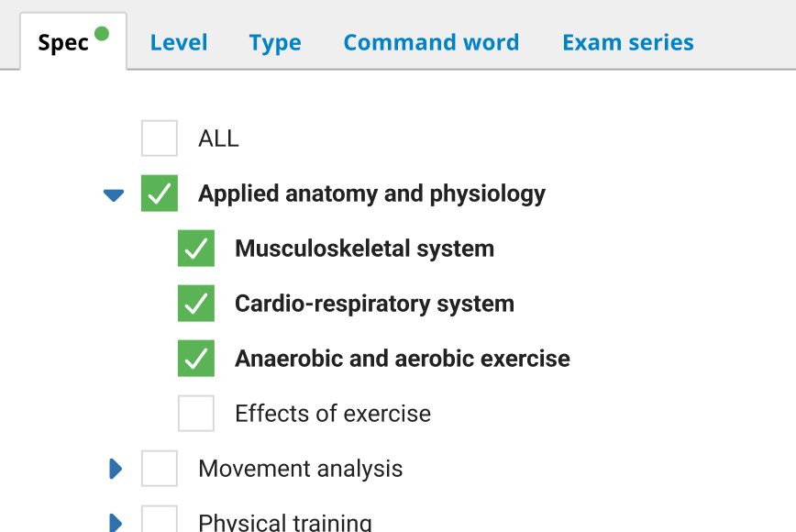Expand the Movement analysis section arrow

116,469
